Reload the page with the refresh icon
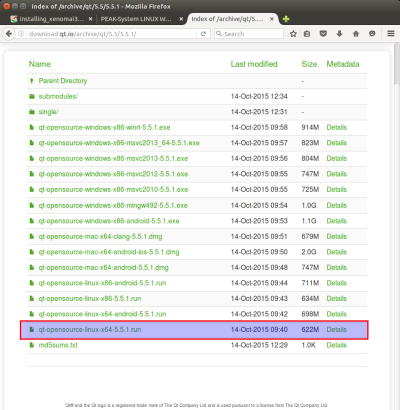The image size is (400, 410). (203, 34)
